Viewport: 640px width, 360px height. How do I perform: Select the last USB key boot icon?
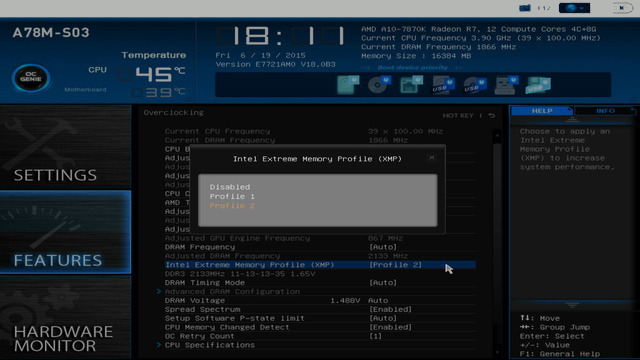pos(538,85)
